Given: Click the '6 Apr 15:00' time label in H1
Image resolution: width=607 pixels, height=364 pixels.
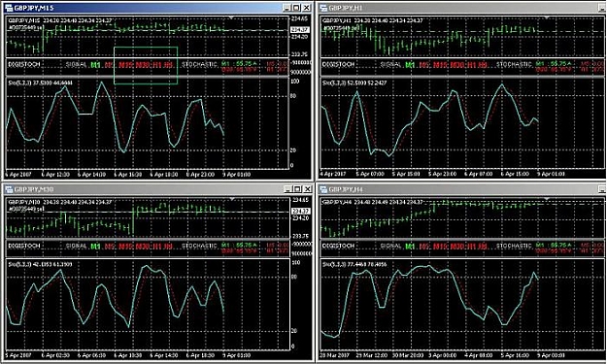Looking at the screenshot, I should pos(515,174).
